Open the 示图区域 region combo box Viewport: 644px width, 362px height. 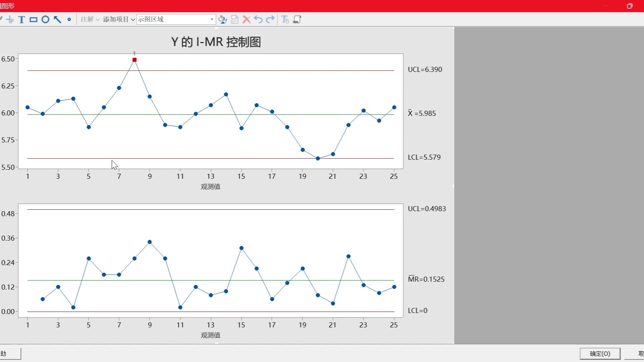click(176, 19)
